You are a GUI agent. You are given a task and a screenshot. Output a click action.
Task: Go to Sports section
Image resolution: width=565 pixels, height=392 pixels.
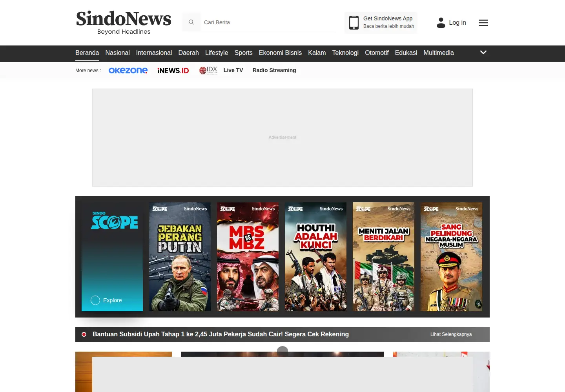243,53
